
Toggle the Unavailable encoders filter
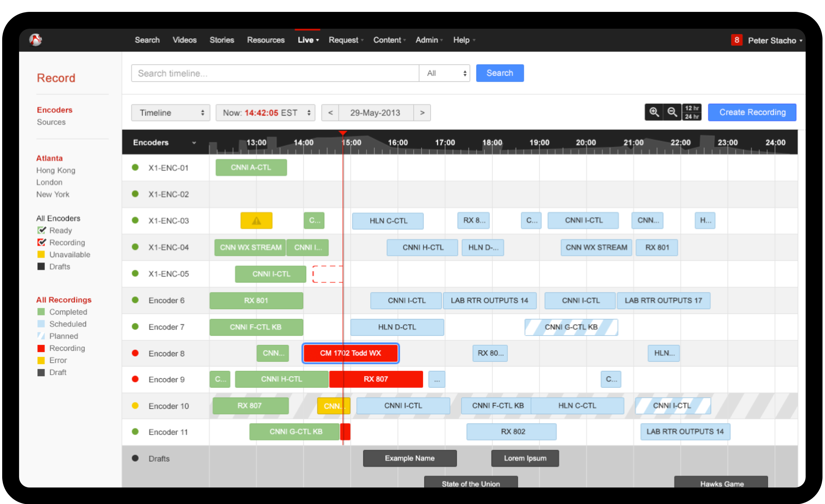tap(41, 255)
